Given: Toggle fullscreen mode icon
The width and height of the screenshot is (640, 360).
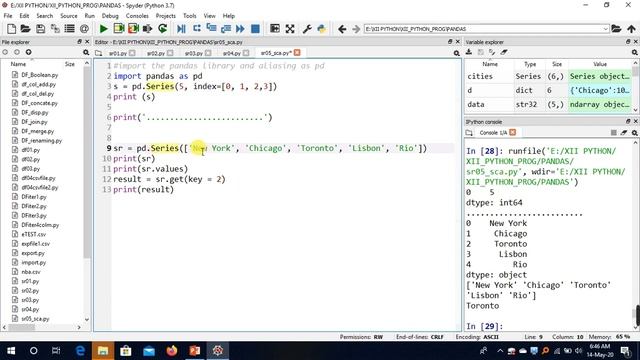Looking at the screenshot, I should [x=290, y=29].
